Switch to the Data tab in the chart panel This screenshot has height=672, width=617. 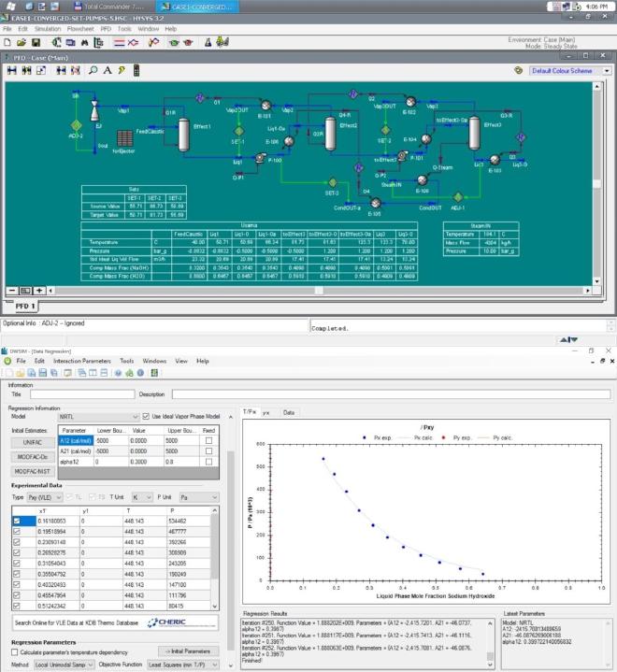[289, 411]
